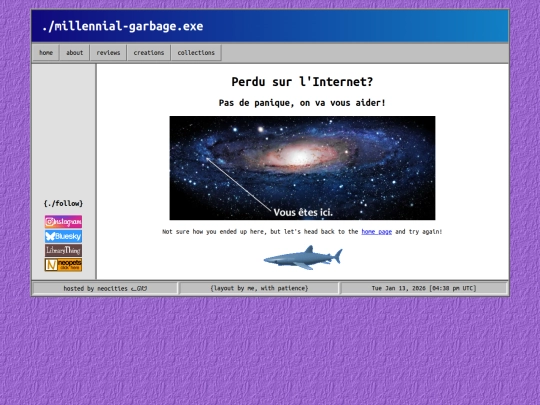
Task: Open the LibraryThing follow badge
Action: click(x=63, y=250)
